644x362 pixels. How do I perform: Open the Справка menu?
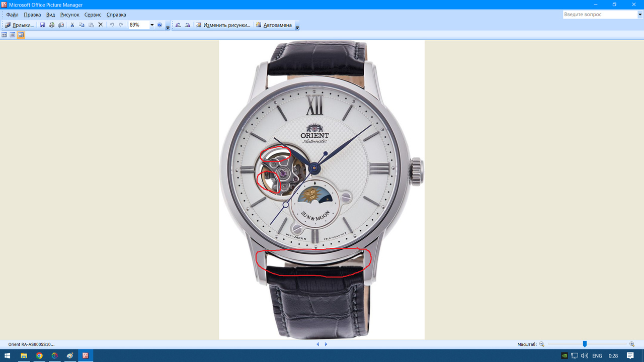coord(116,15)
